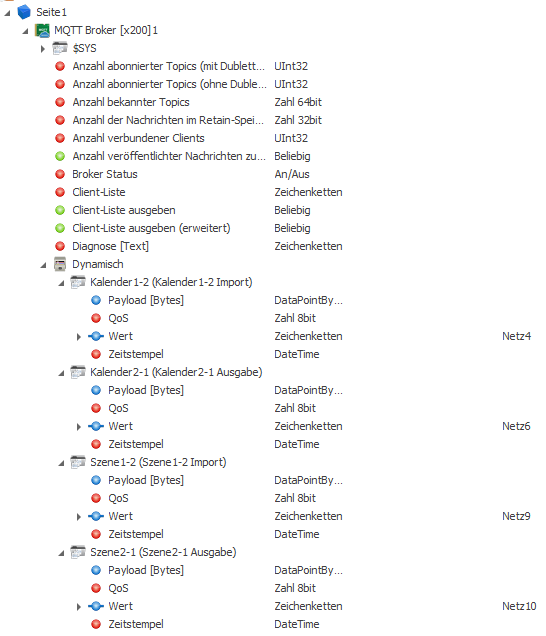Click red dot beside Diagnose [Text]
Screen dimensions: 546x636
tap(60, 246)
